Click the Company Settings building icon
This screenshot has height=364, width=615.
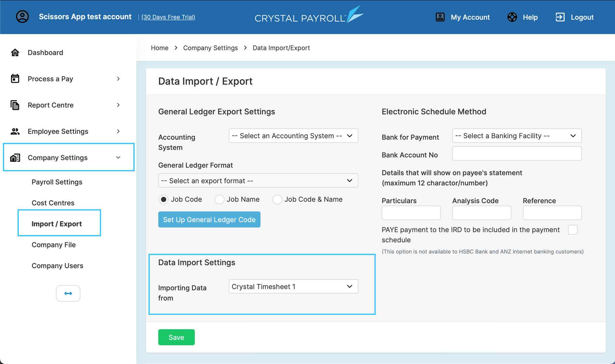[15, 157]
